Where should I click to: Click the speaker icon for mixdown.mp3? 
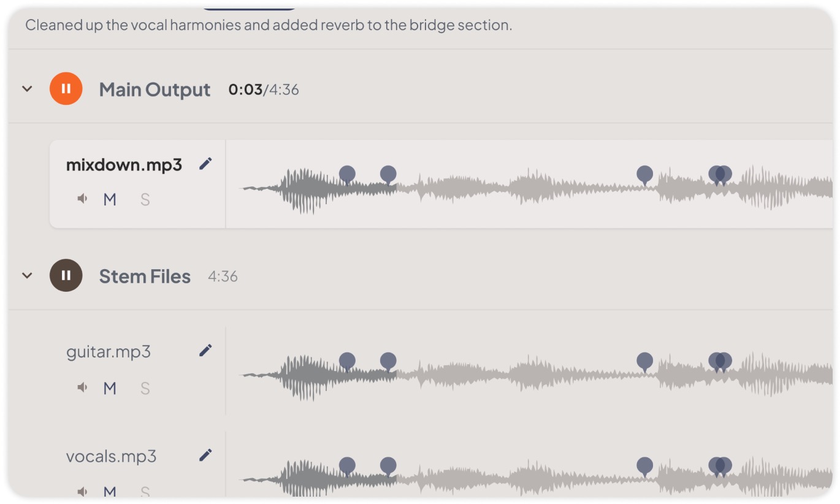click(x=82, y=199)
